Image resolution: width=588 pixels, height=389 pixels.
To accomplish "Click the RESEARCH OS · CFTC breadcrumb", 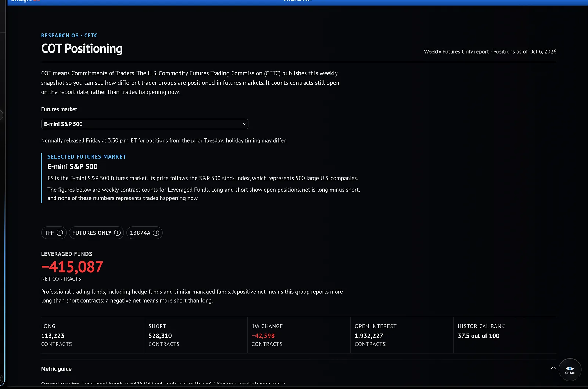I will coord(69,36).
